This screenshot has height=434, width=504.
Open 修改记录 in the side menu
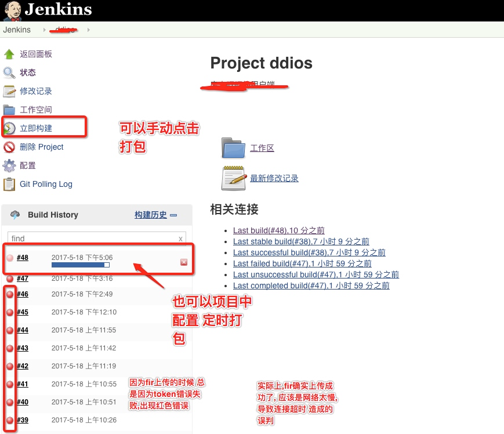pos(36,91)
